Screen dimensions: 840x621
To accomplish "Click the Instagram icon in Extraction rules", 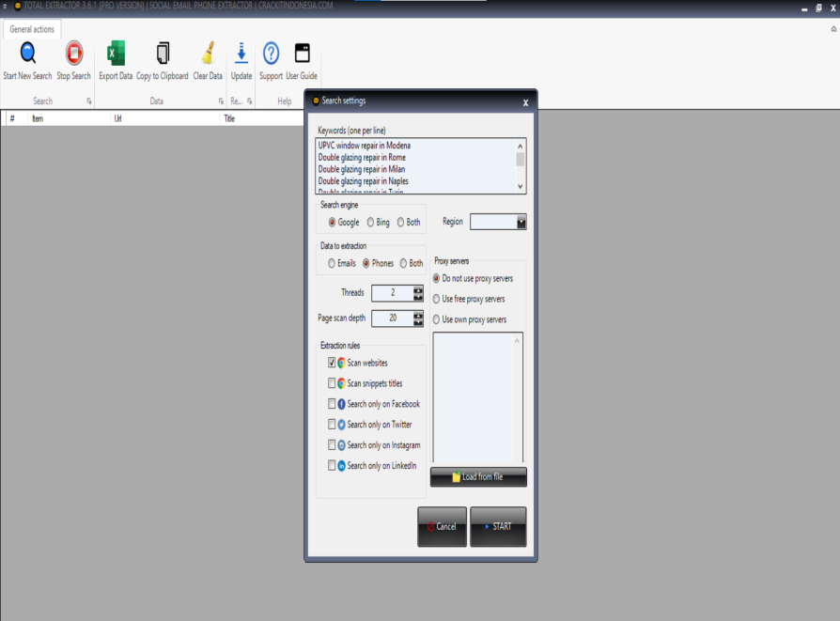I will pos(341,445).
